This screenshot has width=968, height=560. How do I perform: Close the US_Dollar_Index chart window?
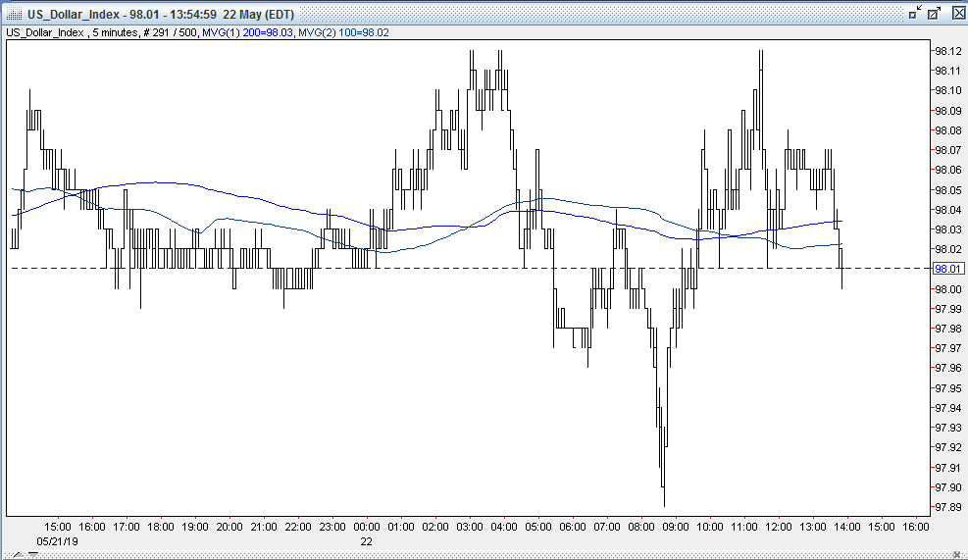click(959, 13)
